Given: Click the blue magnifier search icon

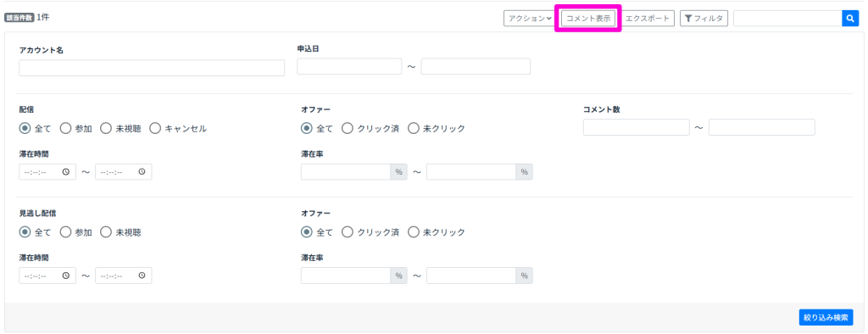Looking at the screenshot, I should [850, 19].
